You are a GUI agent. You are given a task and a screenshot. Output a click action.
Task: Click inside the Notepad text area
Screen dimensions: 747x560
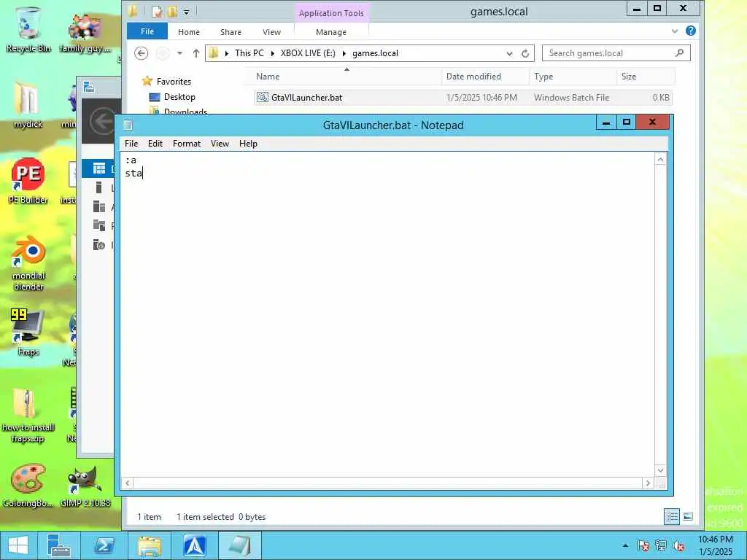pyautogui.click(x=387, y=314)
